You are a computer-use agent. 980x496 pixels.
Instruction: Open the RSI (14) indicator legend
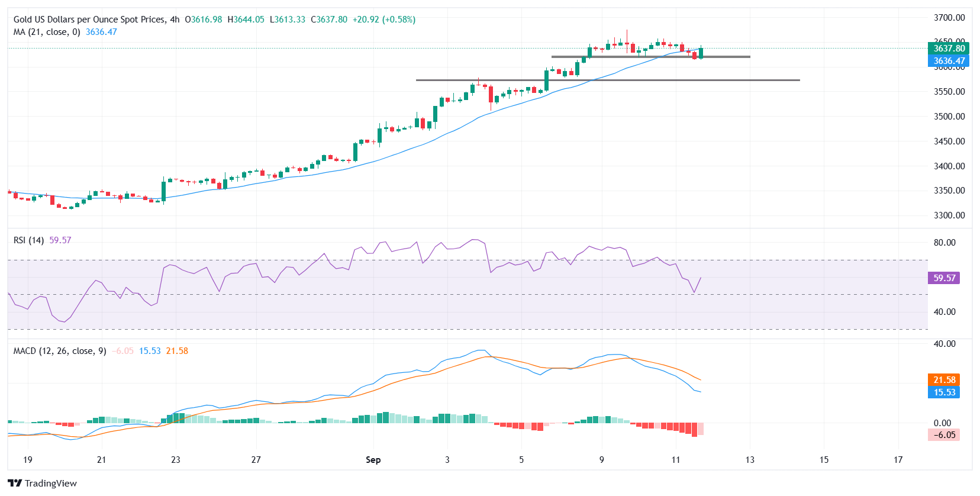(x=28, y=240)
